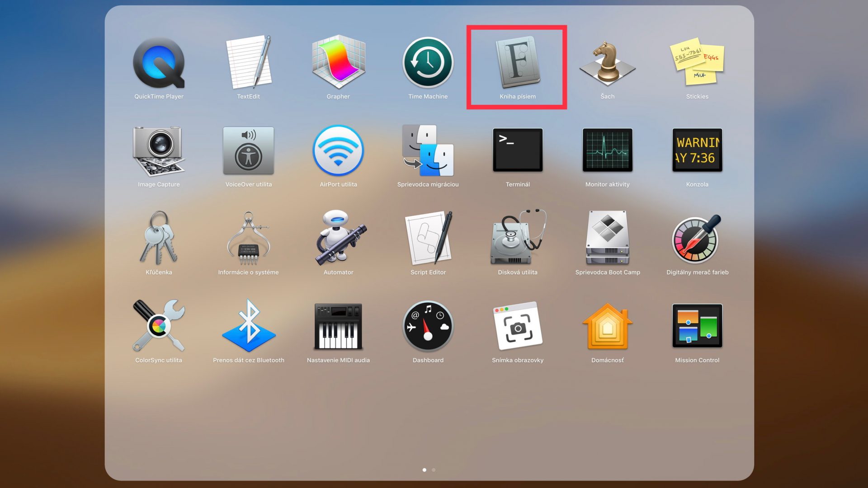
Task: Open Mission Control
Action: click(x=697, y=326)
